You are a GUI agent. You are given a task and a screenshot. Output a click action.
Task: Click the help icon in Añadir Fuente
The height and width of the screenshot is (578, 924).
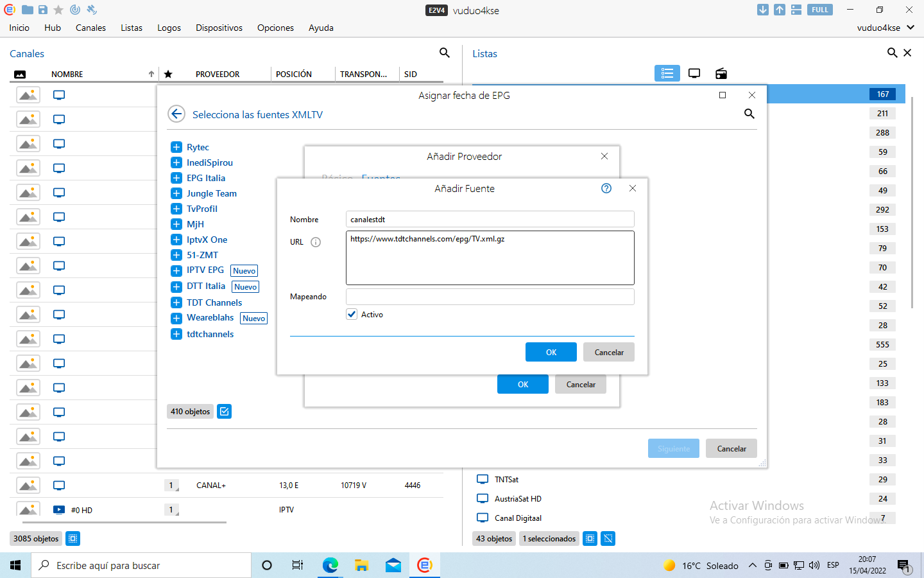tap(606, 188)
